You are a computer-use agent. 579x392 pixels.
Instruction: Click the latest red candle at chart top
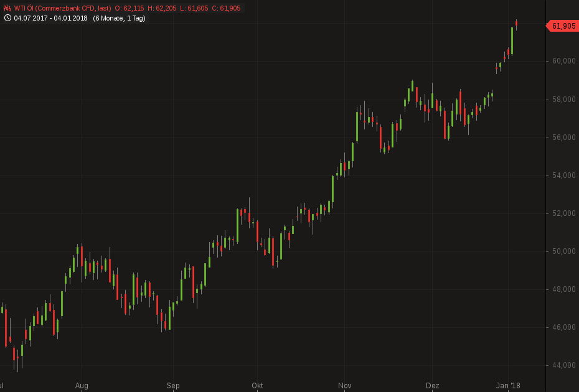click(x=516, y=24)
